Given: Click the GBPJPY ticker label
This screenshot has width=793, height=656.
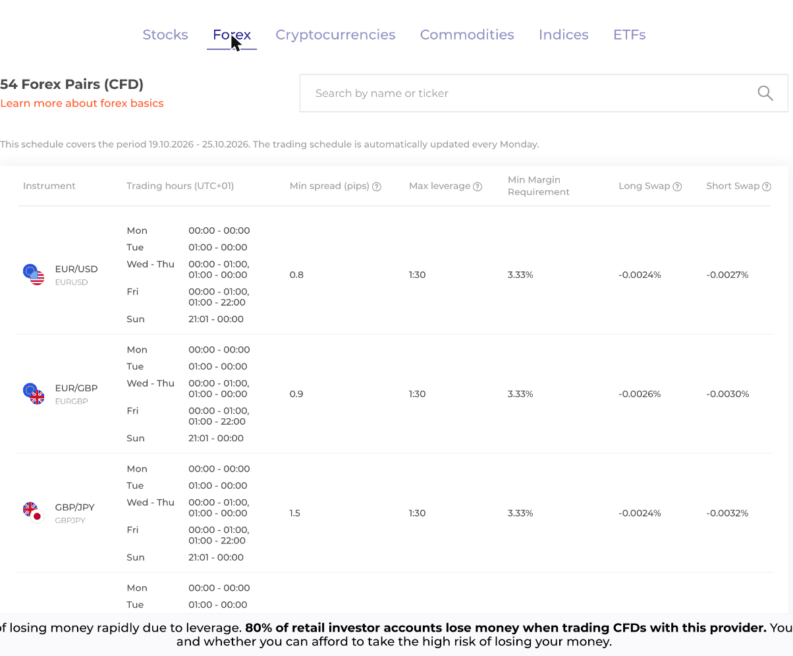Looking at the screenshot, I should (70, 520).
